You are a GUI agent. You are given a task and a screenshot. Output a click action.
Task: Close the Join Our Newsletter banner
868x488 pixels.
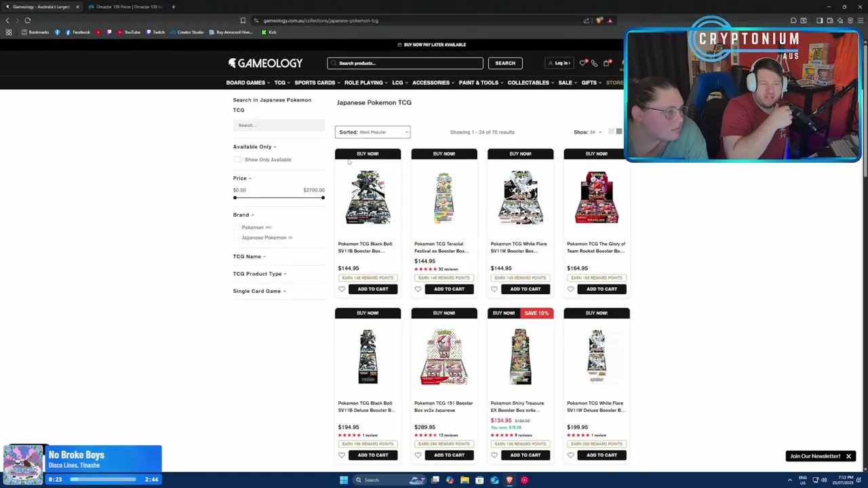pos(848,456)
